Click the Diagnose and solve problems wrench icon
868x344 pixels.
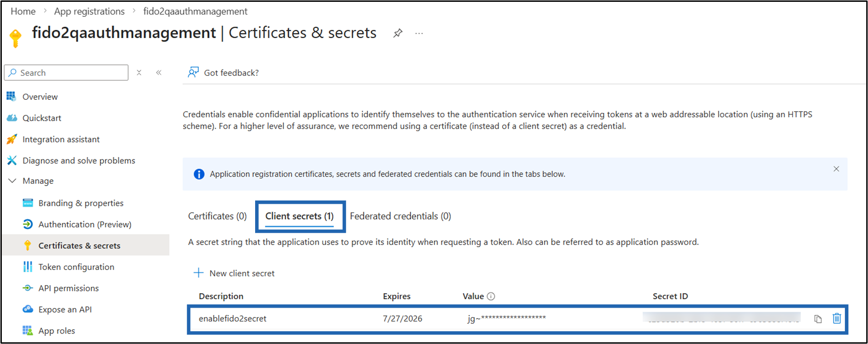[x=12, y=160]
